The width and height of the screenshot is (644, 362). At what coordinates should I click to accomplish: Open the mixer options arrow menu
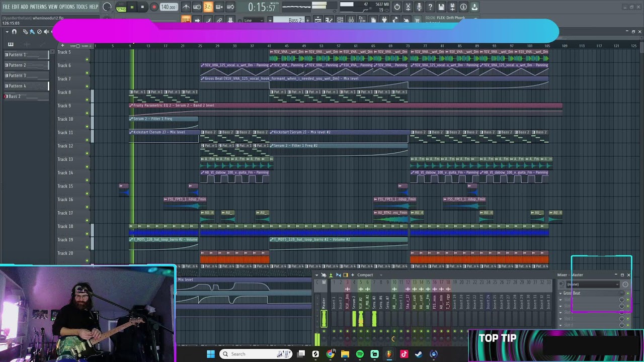316,275
